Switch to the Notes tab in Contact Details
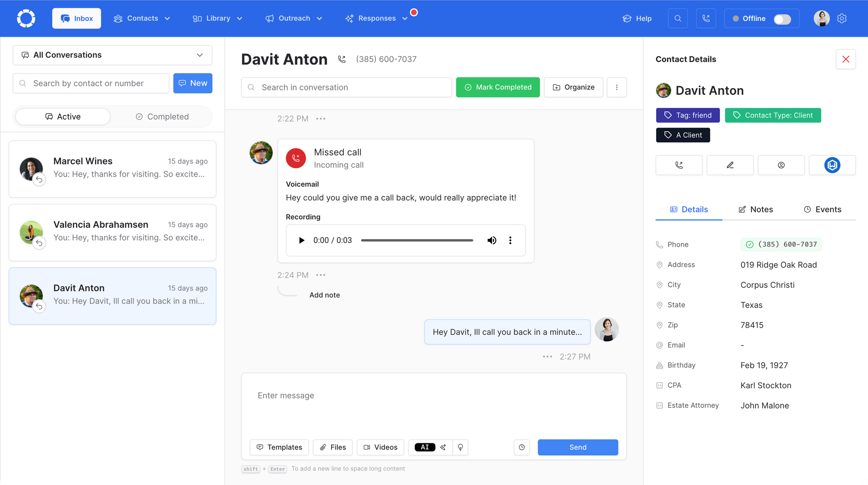The width and height of the screenshot is (868, 485). click(x=756, y=209)
